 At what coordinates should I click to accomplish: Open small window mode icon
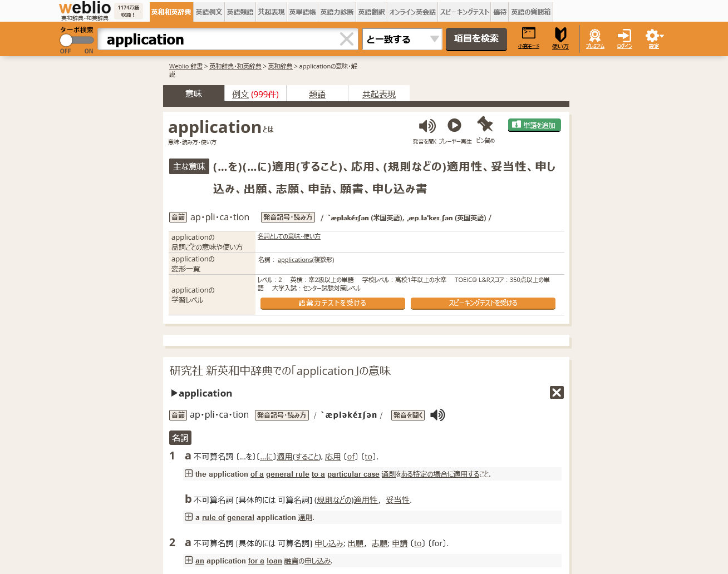528,34
